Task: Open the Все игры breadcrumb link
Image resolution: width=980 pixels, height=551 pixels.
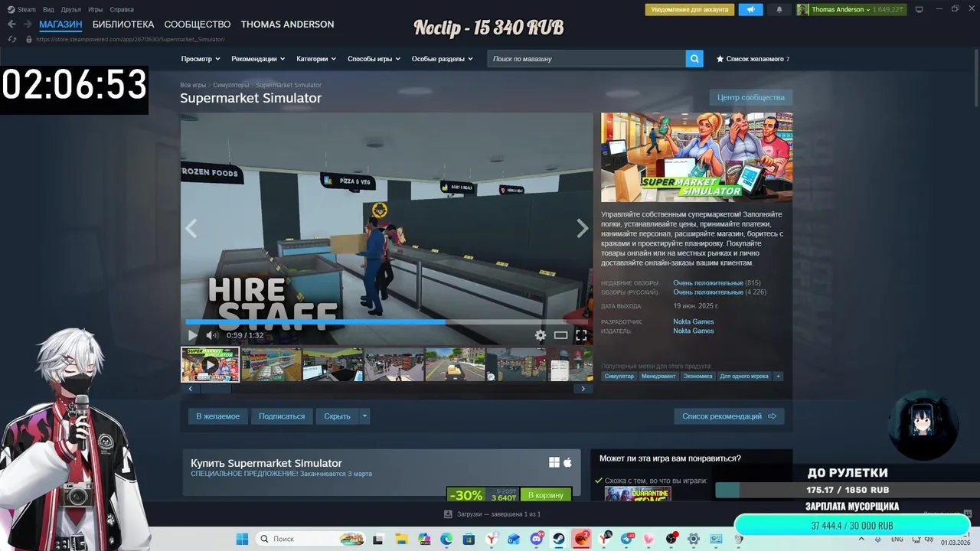Action: 193,85
